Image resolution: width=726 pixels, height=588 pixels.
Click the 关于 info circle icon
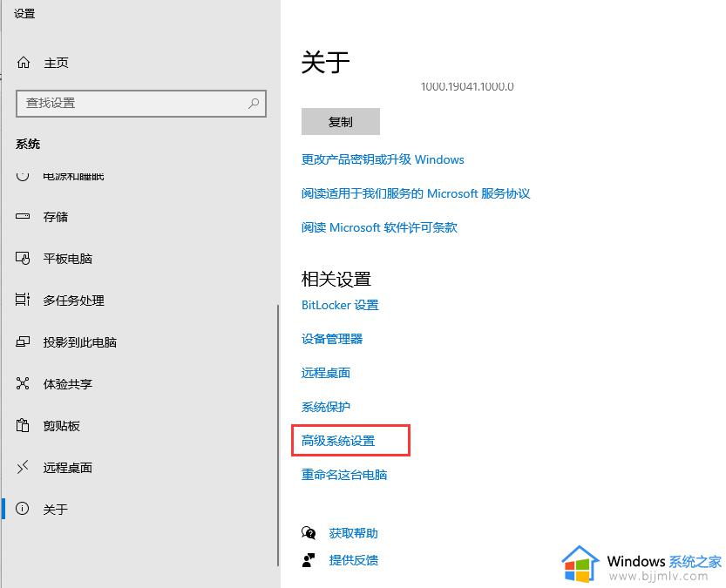tap(23, 509)
